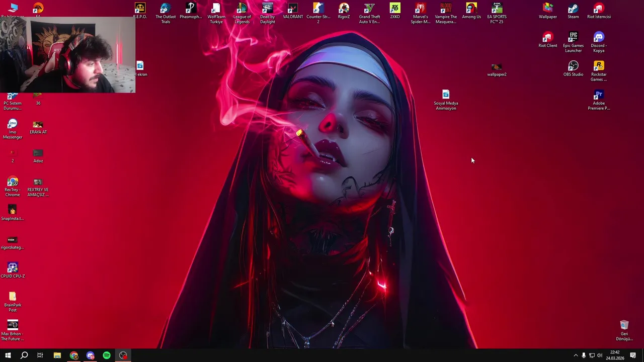
Task: Click Grand Theft Auto V shortcut
Action: tap(369, 13)
